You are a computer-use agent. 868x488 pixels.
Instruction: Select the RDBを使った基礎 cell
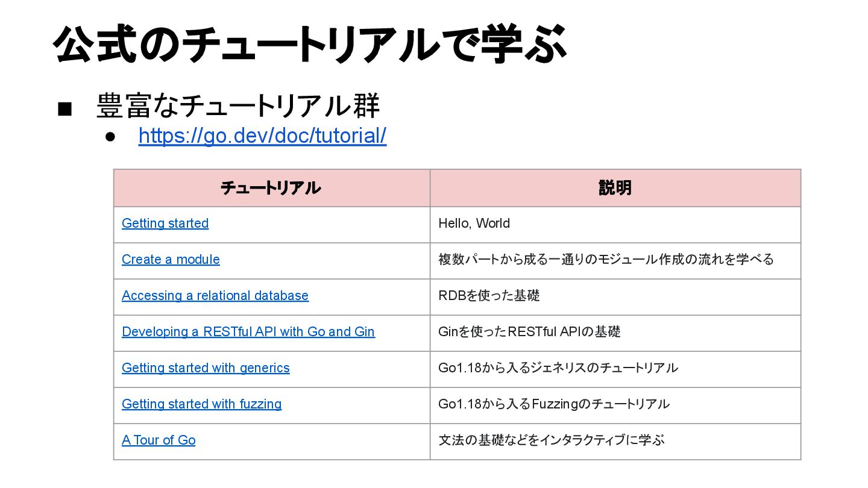tap(615, 297)
